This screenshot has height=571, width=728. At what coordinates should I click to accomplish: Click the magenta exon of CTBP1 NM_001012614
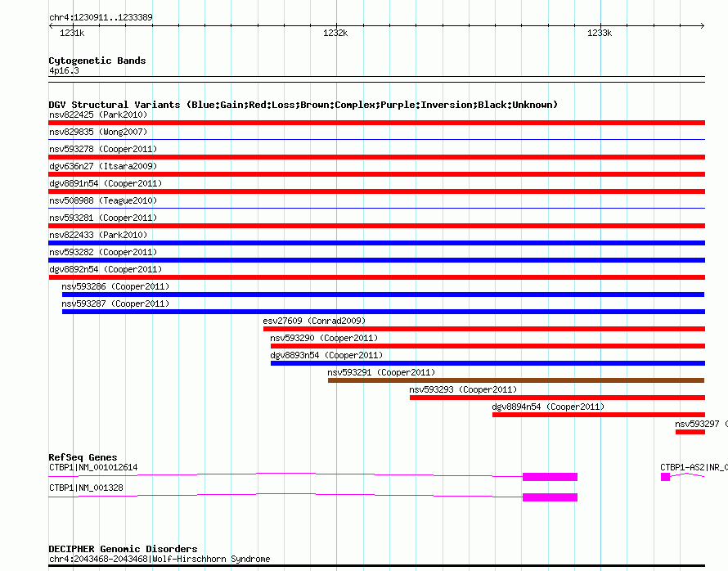pos(550,477)
